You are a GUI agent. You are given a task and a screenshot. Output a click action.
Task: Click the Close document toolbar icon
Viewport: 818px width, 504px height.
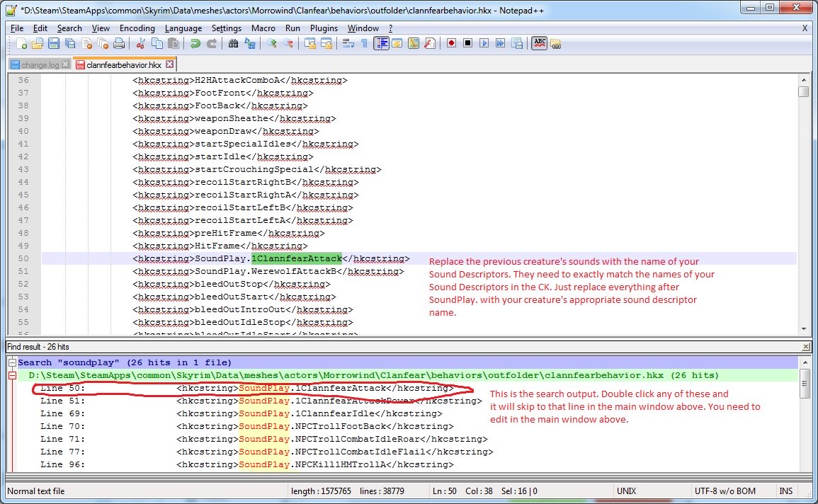(86, 44)
